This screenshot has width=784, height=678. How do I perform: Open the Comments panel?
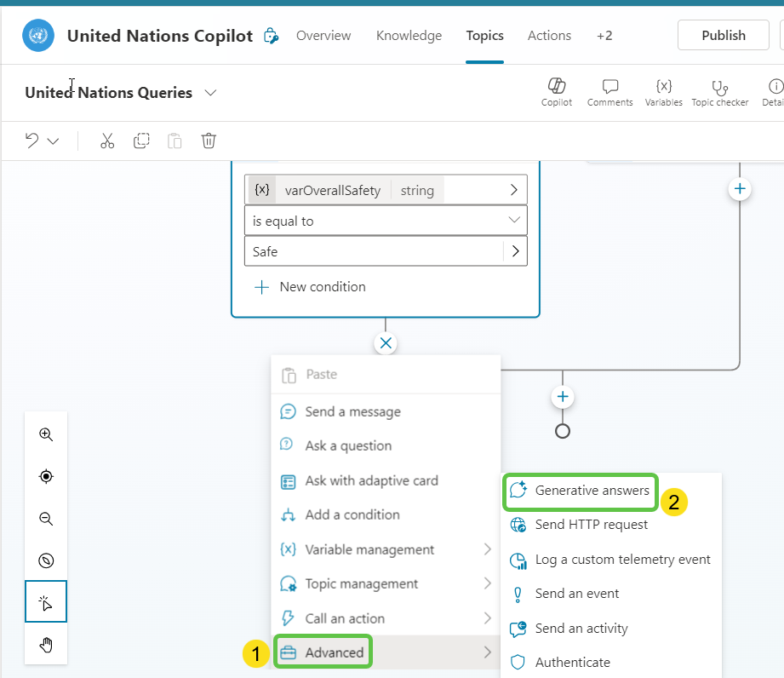[609, 87]
